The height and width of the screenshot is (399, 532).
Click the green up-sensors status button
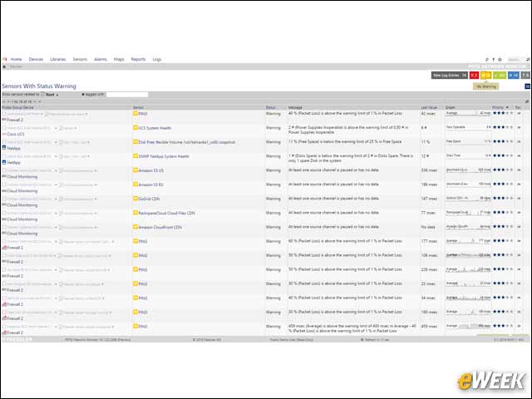pos(500,75)
